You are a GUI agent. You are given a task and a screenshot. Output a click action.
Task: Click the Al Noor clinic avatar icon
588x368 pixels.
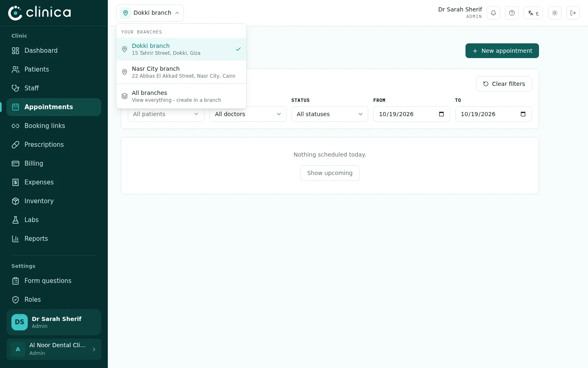pos(18,349)
